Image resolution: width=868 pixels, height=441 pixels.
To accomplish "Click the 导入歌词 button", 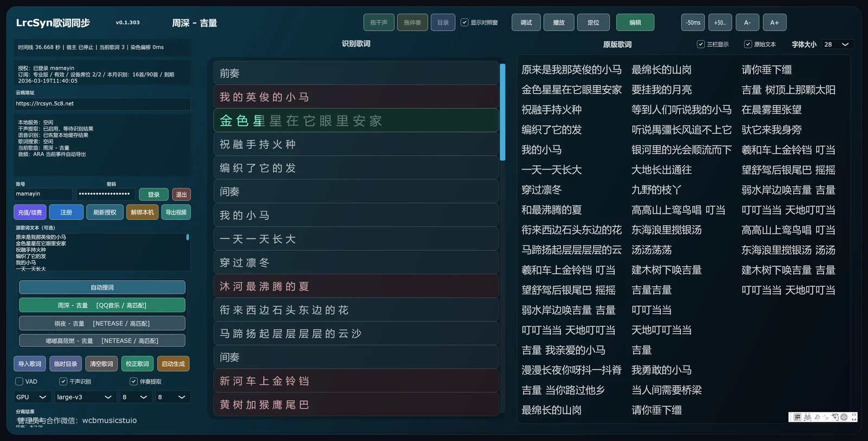I will click(30, 364).
